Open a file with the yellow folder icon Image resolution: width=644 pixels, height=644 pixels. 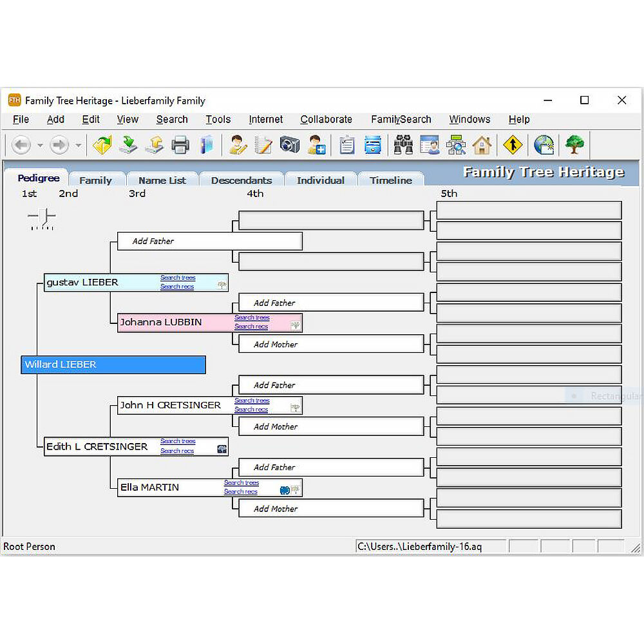(102, 145)
